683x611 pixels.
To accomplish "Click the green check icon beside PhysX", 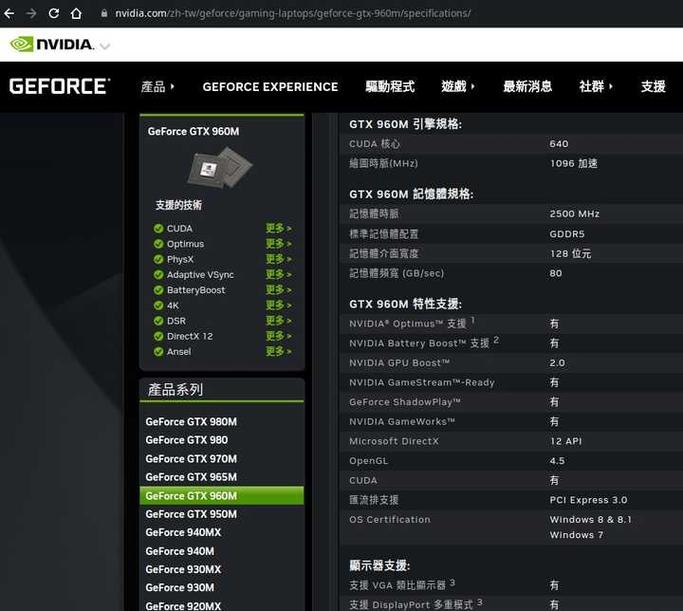I will coord(159,259).
